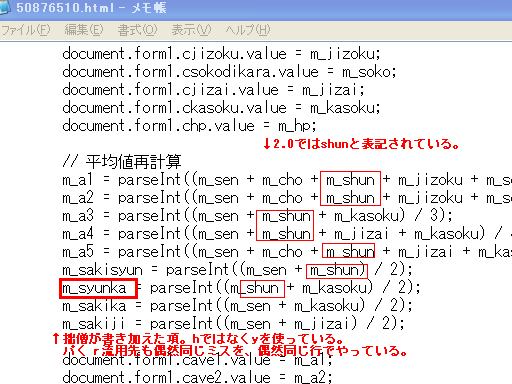Click the variable m_sakiji
512x384 pixels.
click(x=94, y=324)
